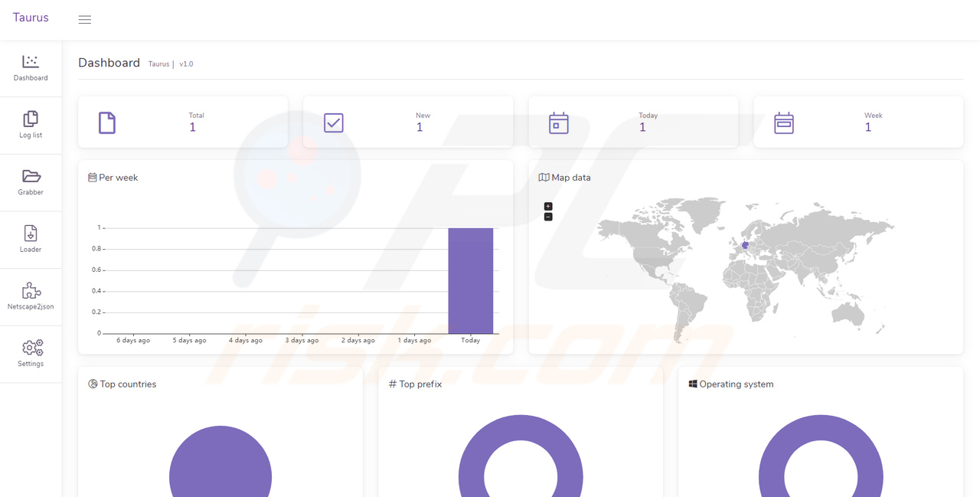Click the Log list documents icon
The height and width of the screenshot is (497, 980).
pyautogui.click(x=31, y=119)
